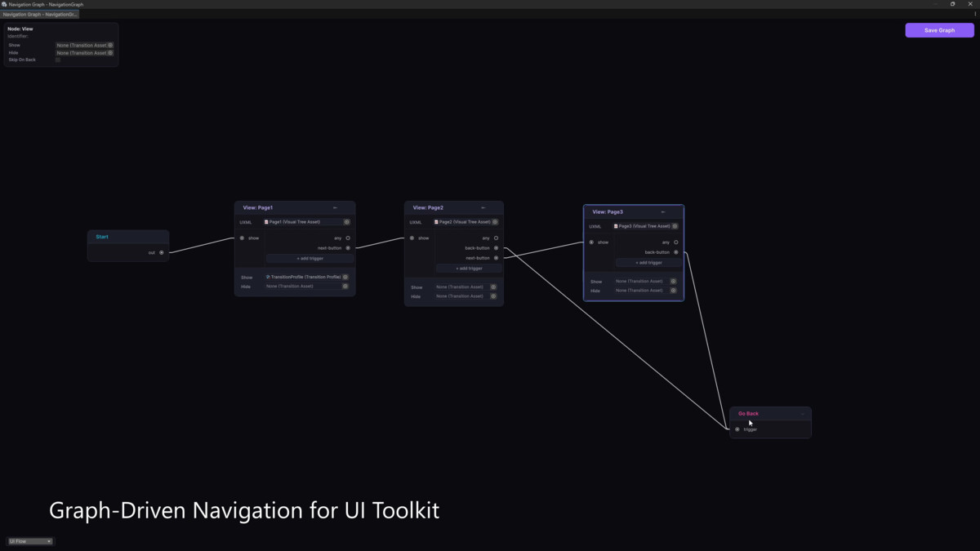Click Page2 back-button output port
Viewport: 980px width, 551px height.
[x=496, y=248]
